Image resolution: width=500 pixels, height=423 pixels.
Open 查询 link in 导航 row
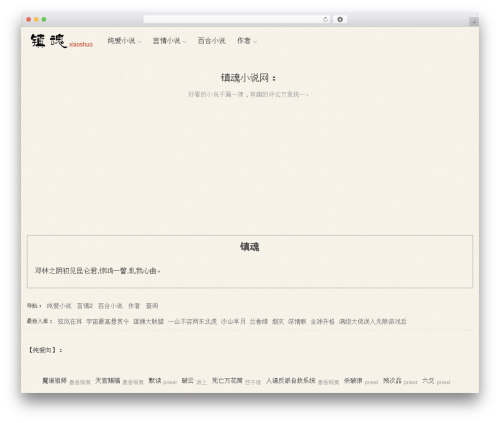(152, 306)
